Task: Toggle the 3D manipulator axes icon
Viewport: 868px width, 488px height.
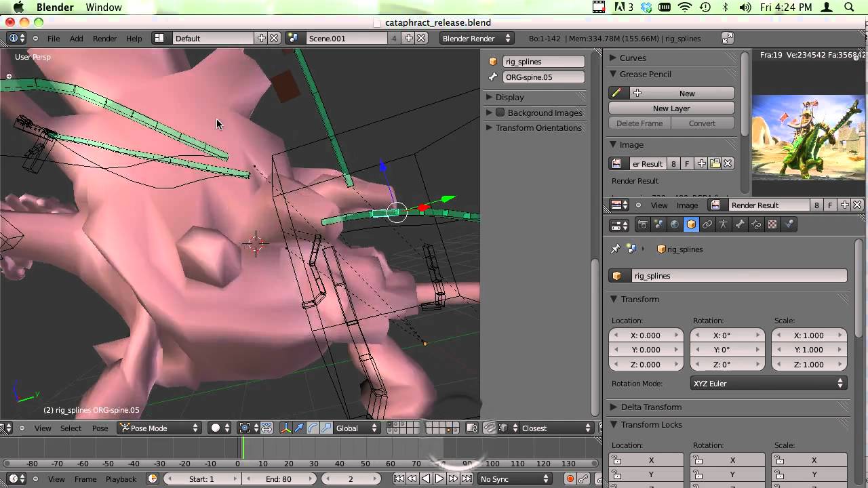Action: click(x=285, y=428)
